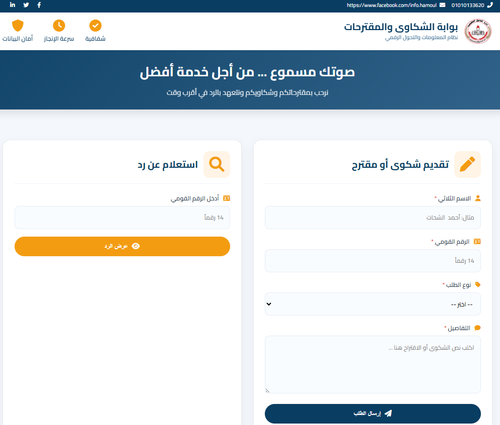This screenshot has width=500, height=425.
Task: Focus the الاسم الثلاثي name input field
Action: (373, 217)
